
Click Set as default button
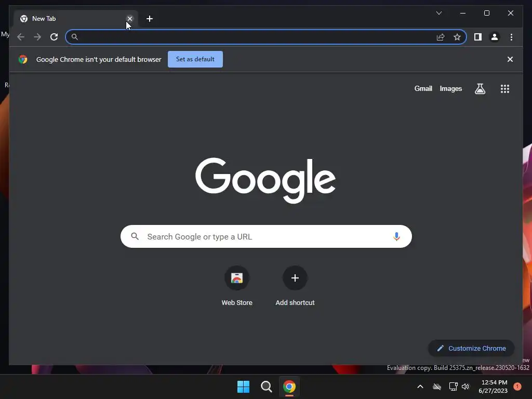[x=195, y=59]
